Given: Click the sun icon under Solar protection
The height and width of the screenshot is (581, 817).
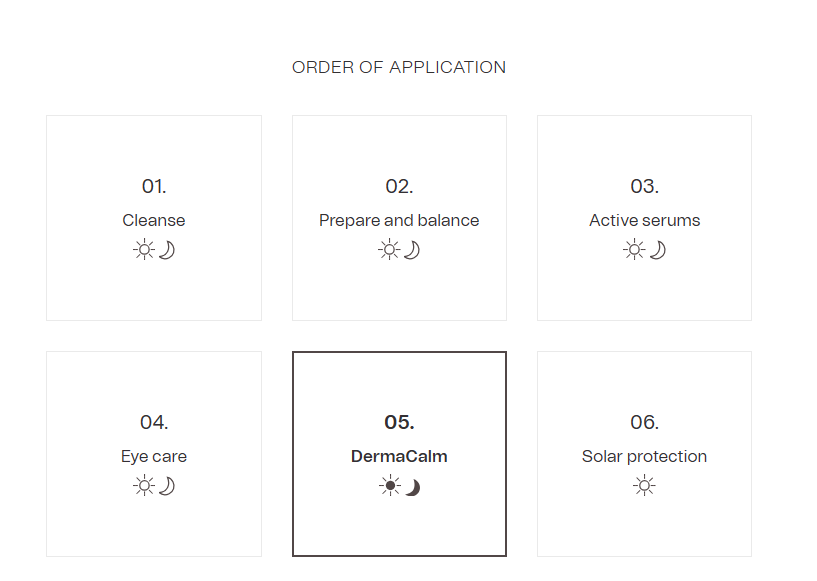Looking at the screenshot, I should tap(645, 486).
